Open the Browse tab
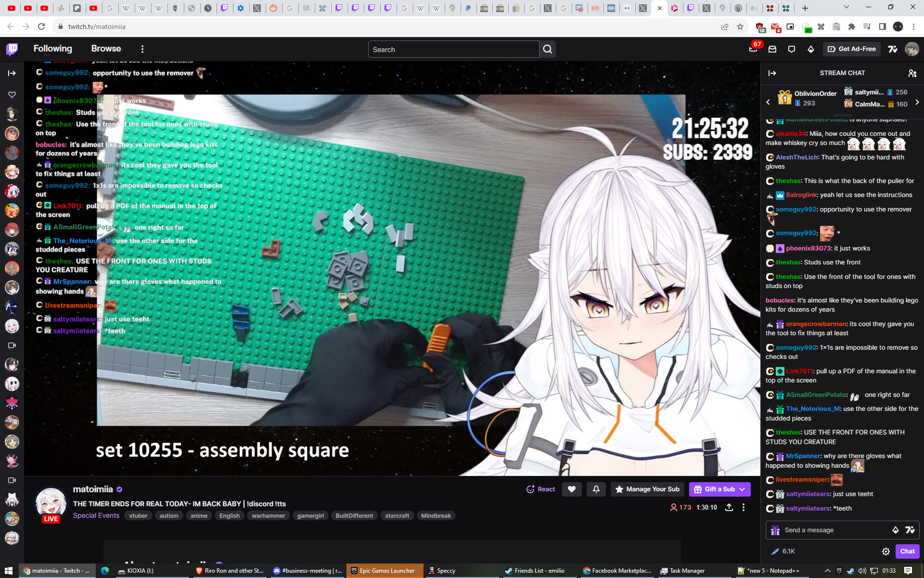924x578 pixels. coord(106,49)
